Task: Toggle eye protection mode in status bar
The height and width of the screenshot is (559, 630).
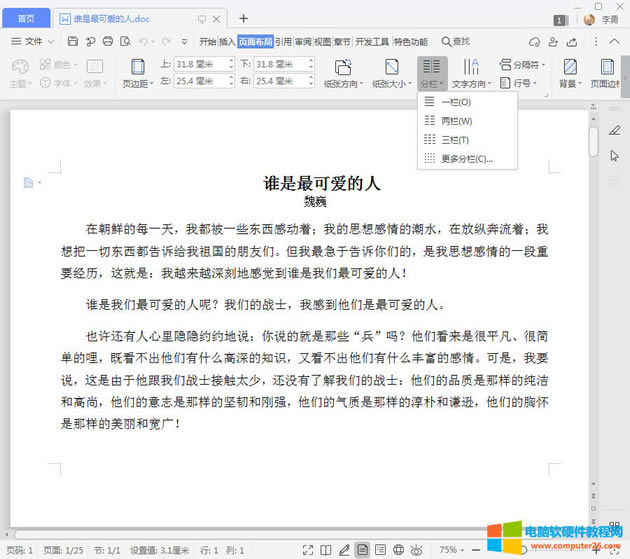Action: tap(417, 550)
